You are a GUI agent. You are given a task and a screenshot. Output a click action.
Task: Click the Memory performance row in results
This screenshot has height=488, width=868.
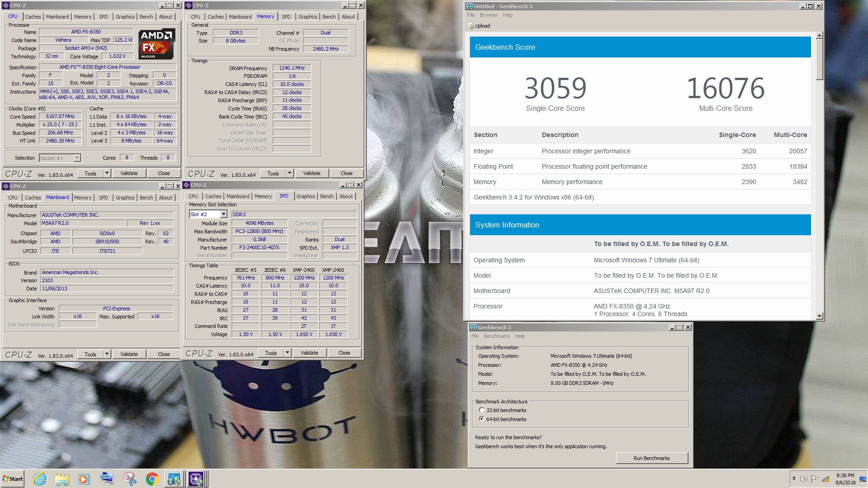pyautogui.click(x=640, y=182)
